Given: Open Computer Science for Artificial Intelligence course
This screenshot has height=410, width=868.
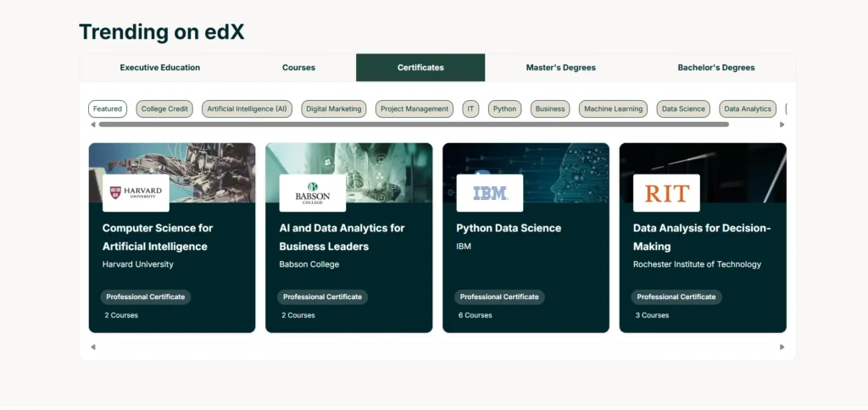Looking at the screenshot, I should click(158, 237).
